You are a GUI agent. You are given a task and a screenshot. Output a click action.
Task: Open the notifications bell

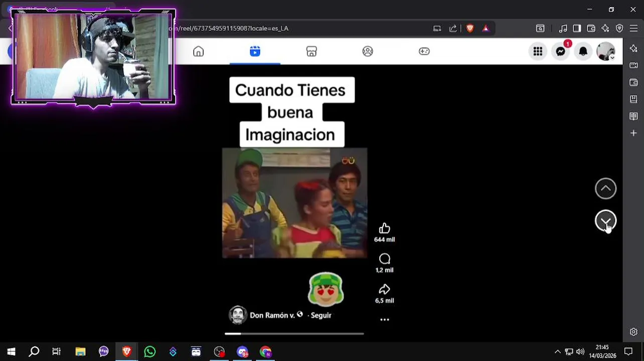click(x=583, y=51)
